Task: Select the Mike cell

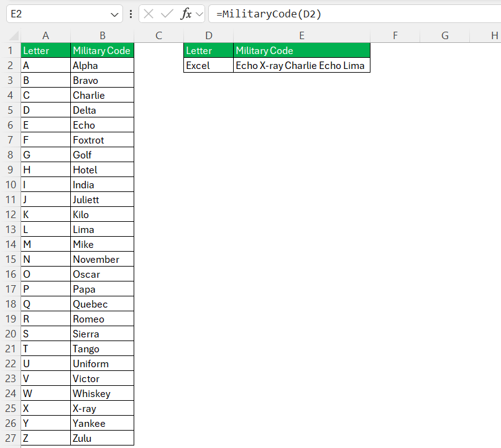Action: pyautogui.click(x=102, y=244)
